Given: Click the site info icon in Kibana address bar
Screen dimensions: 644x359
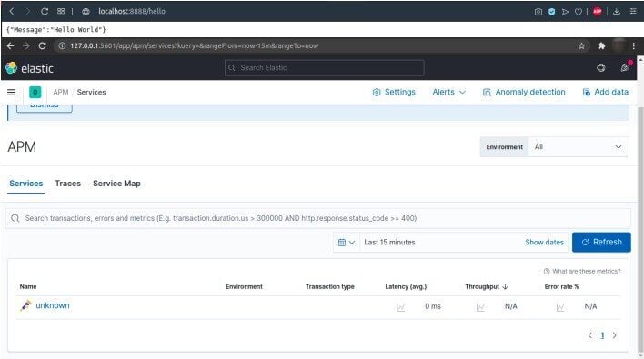Looking at the screenshot, I should (x=62, y=46).
